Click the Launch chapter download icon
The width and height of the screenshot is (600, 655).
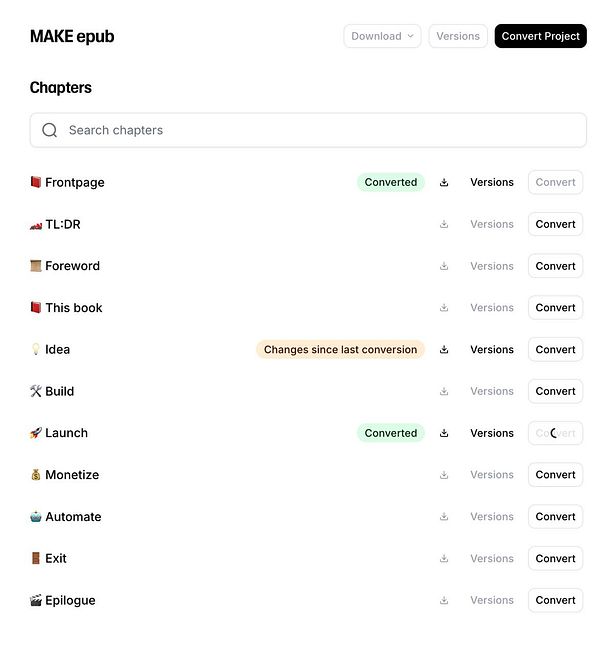point(444,433)
